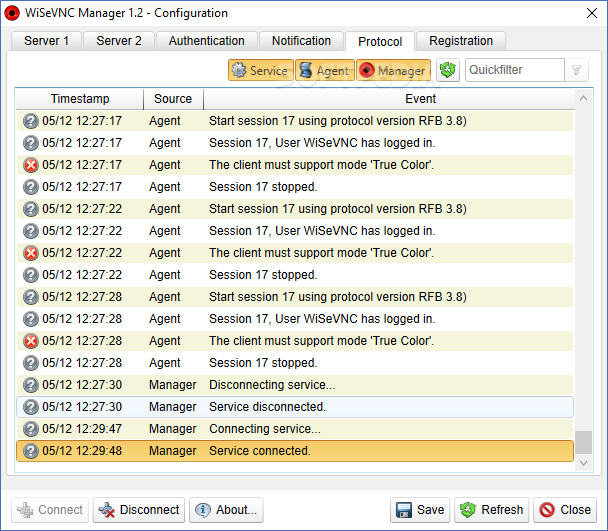This screenshot has height=531, width=608.
Task: Sort by the Timestamp column header
Action: 80,99
